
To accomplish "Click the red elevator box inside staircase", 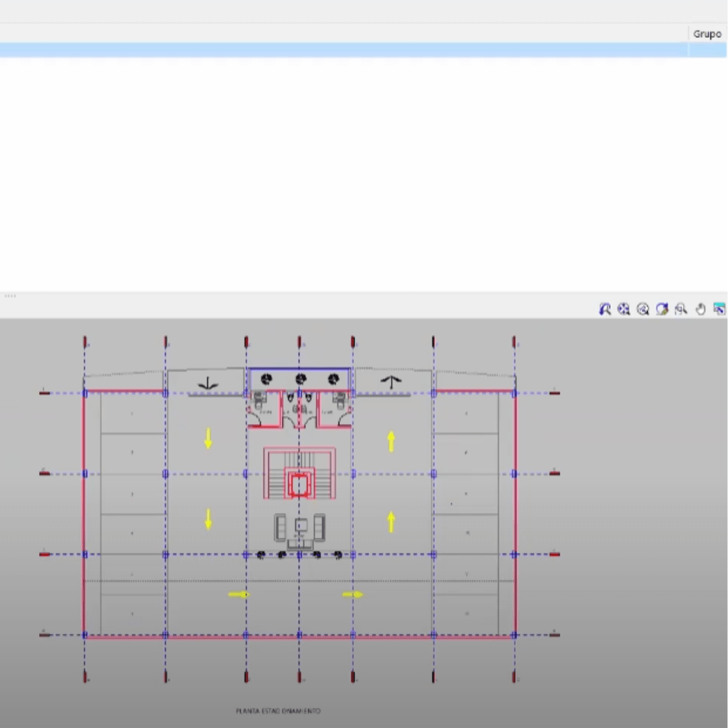I will pyautogui.click(x=299, y=485).
